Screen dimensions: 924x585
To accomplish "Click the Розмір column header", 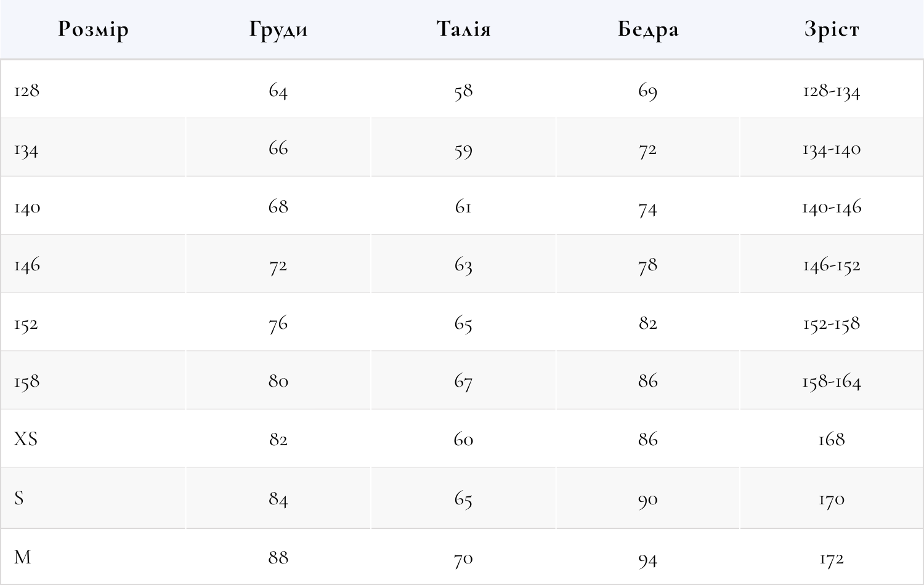I will [93, 29].
